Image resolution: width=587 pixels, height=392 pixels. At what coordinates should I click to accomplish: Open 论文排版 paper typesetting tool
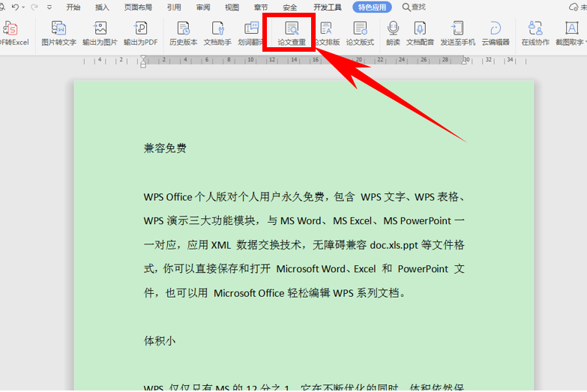coord(327,33)
